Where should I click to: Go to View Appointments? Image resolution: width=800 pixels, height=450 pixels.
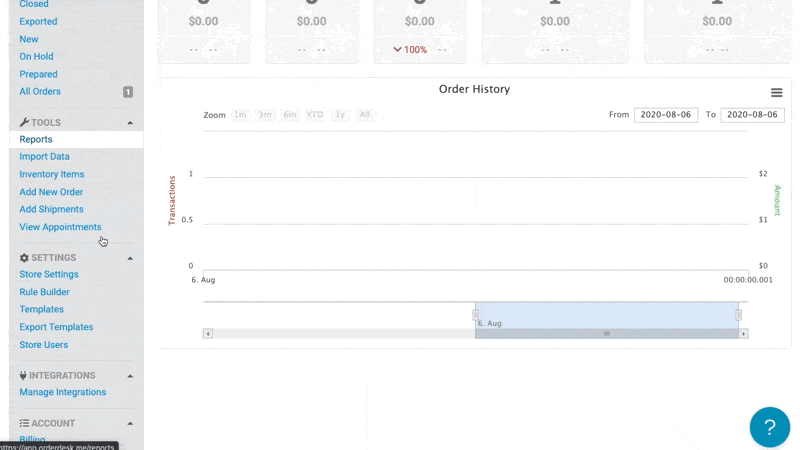[x=60, y=227]
